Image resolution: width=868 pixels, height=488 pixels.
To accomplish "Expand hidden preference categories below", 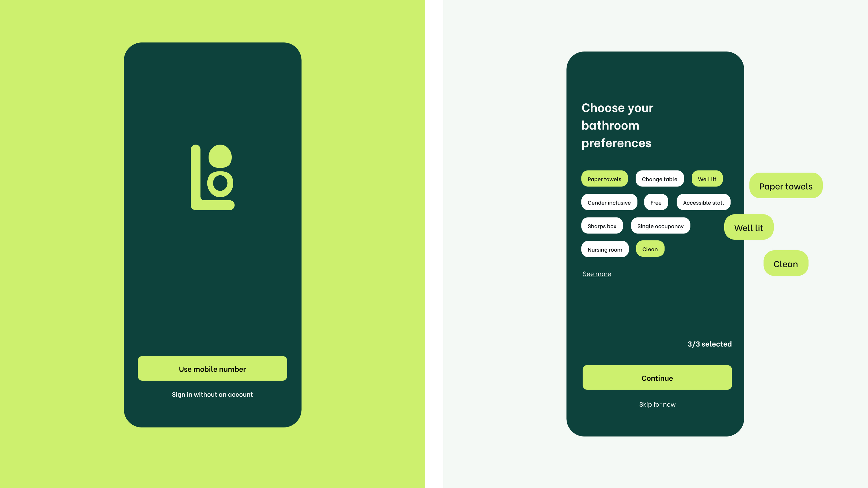I will coord(597,274).
